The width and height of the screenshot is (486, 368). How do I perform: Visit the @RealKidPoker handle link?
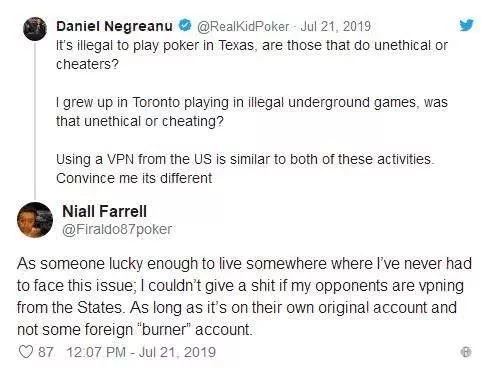click(x=243, y=26)
